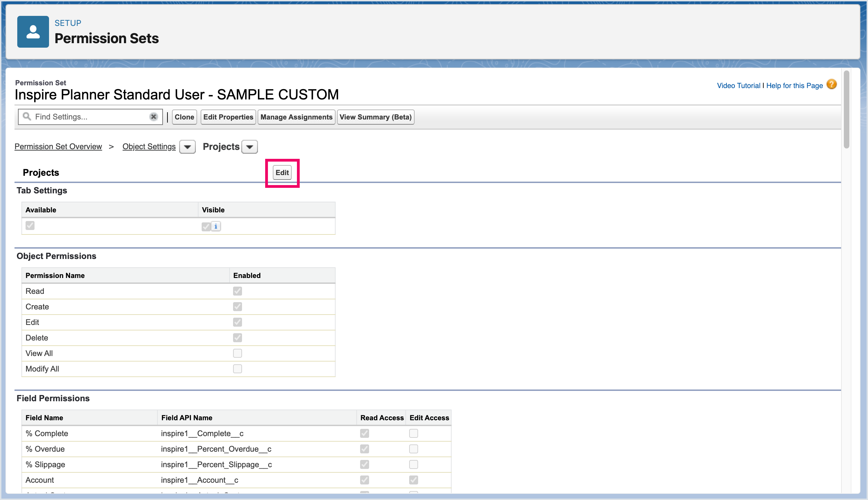Toggle the Read permission checkbox

[x=238, y=291]
